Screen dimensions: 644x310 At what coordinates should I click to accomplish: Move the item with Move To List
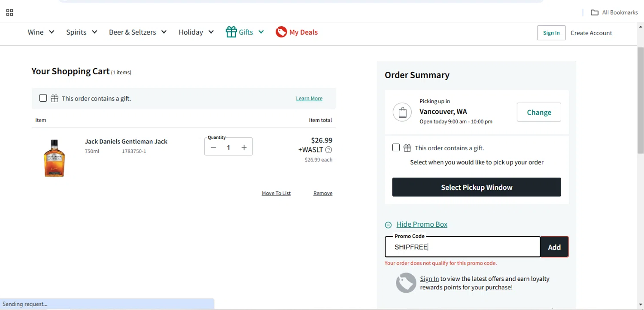pyautogui.click(x=276, y=193)
